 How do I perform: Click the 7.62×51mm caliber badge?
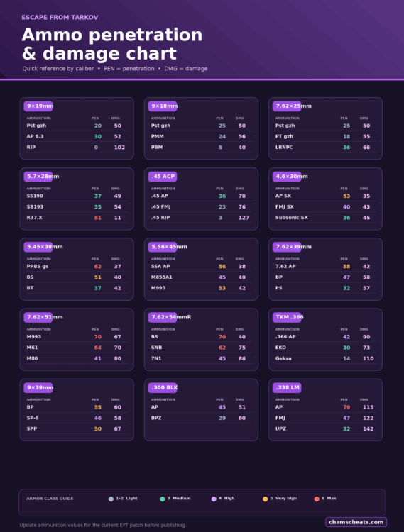(38, 317)
